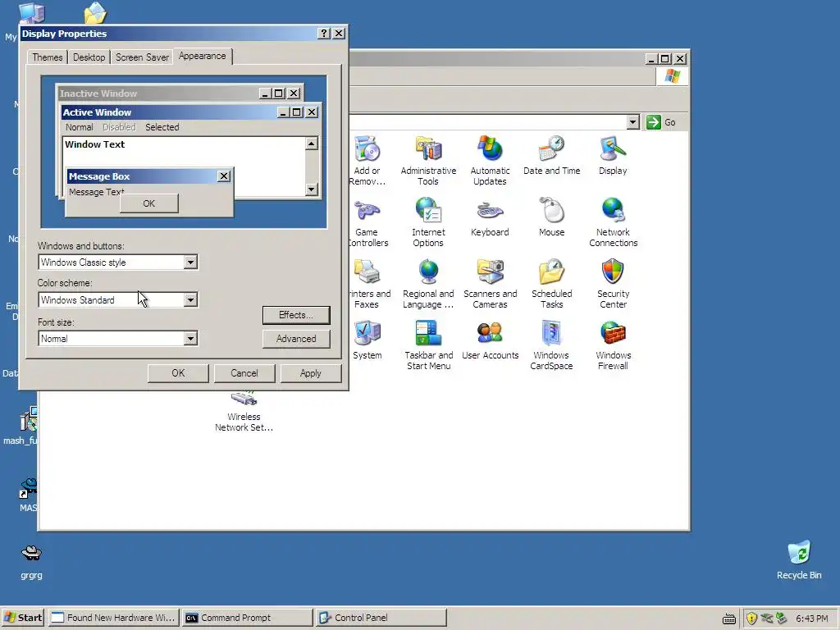Click Advanced button
The width and height of the screenshot is (840, 630).
click(x=295, y=339)
